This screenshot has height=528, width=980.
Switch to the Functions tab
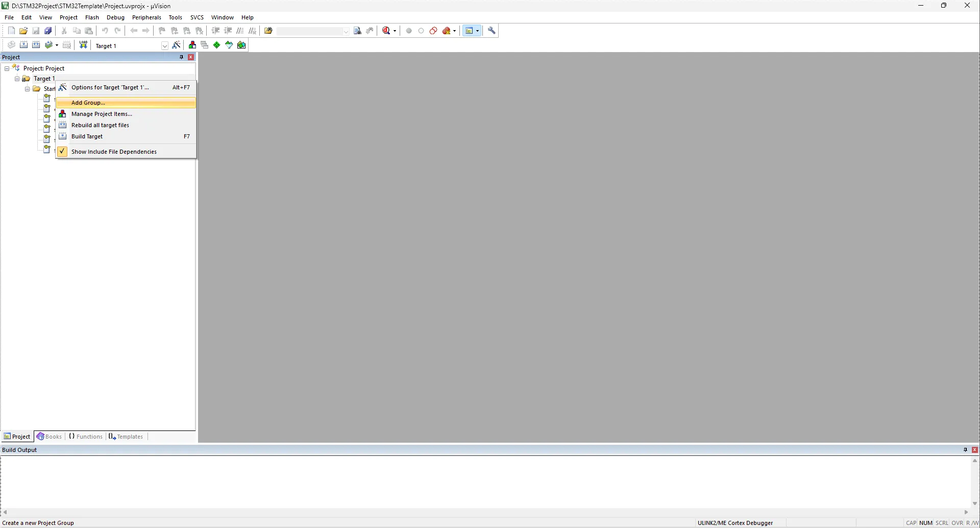point(86,437)
